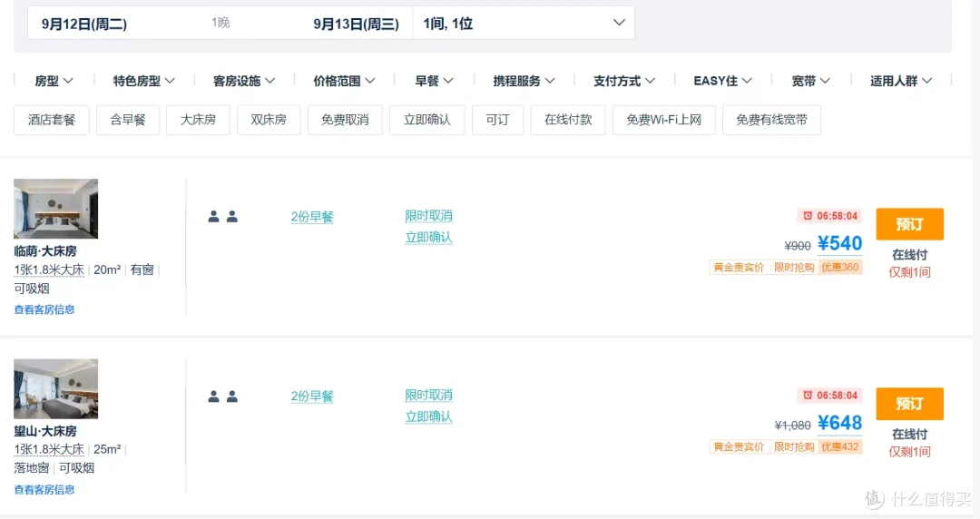Click 2份早餐 for the ¥648 room
Viewport: 980px width, 519px height.
coord(312,397)
